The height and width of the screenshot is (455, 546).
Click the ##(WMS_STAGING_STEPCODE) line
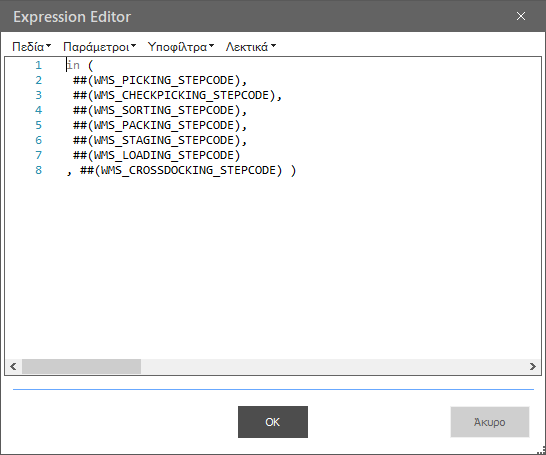160,140
